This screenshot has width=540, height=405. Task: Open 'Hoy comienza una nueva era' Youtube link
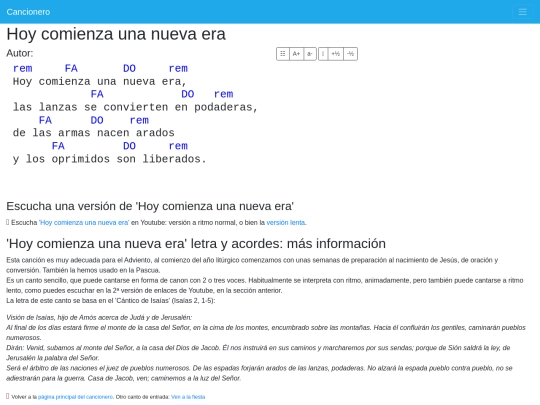pyautogui.click(x=84, y=222)
